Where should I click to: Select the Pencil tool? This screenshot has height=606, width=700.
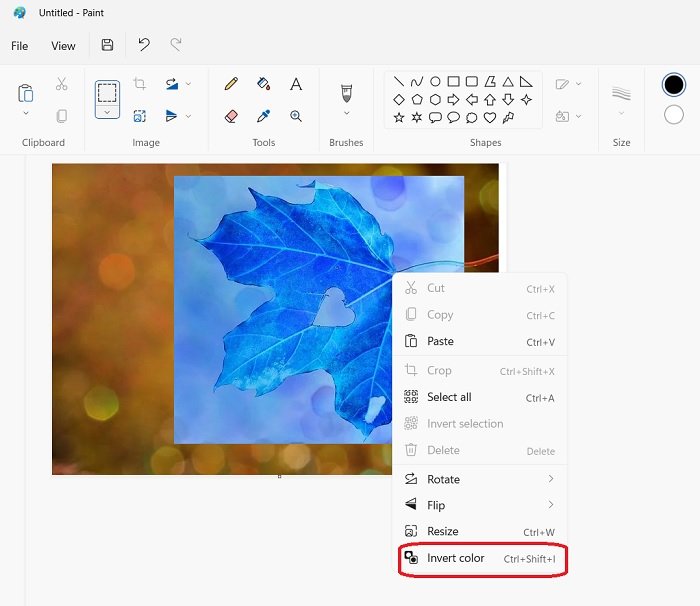click(232, 84)
